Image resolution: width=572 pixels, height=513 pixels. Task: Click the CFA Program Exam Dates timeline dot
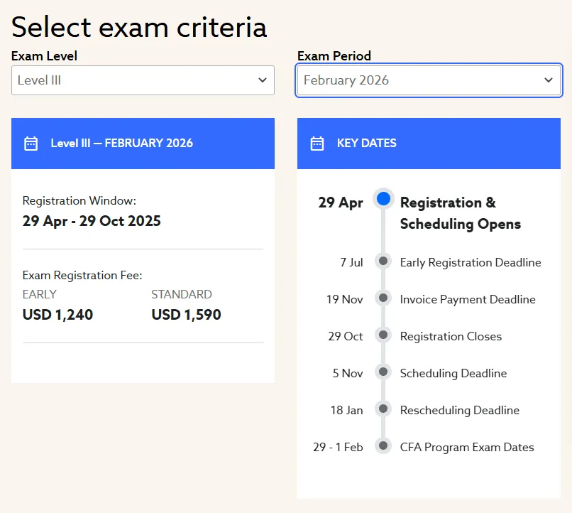coord(383,445)
